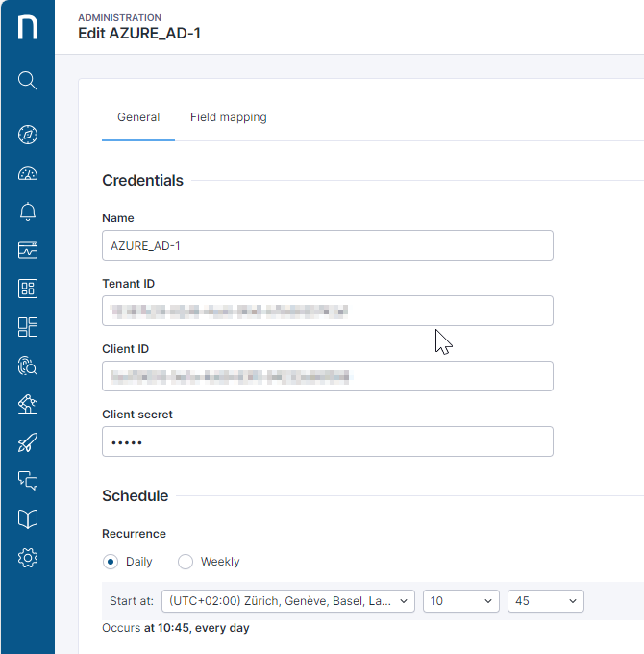Open the alerts bell icon
644x654 pixels.
coord(28,212)
